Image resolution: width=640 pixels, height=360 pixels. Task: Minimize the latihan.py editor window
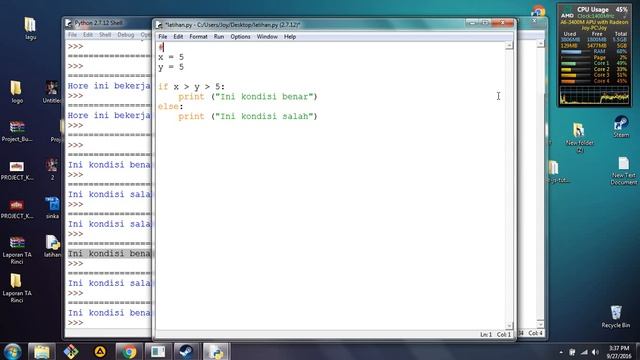(473, 23)
